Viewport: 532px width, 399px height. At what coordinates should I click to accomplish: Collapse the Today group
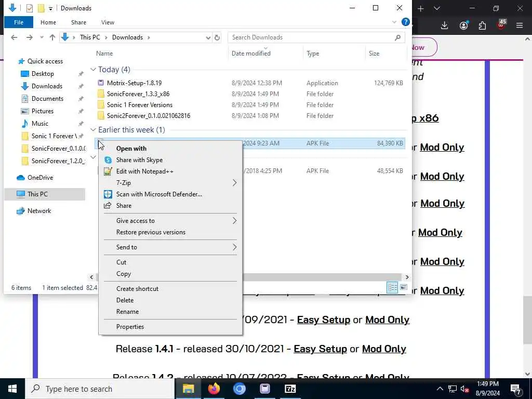click(x=93, y=70)
